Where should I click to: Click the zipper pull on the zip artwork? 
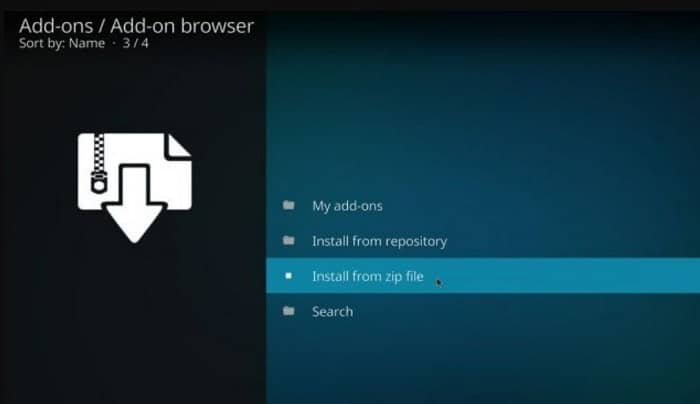coord(99,182)
